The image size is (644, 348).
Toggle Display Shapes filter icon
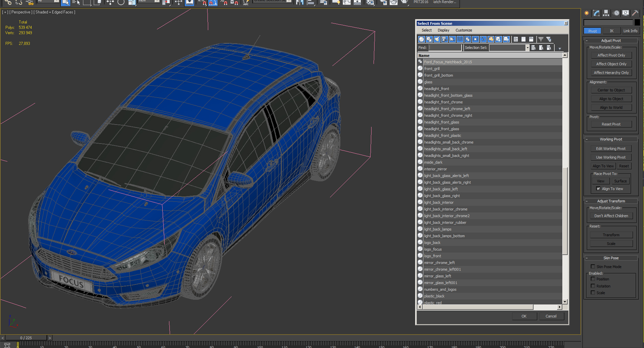(x=429, y=39)
